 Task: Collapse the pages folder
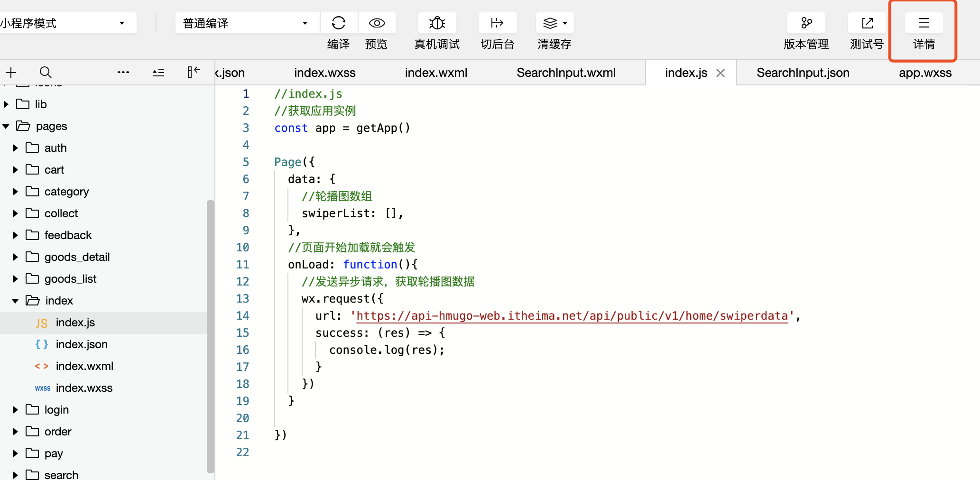click(6, 126)
